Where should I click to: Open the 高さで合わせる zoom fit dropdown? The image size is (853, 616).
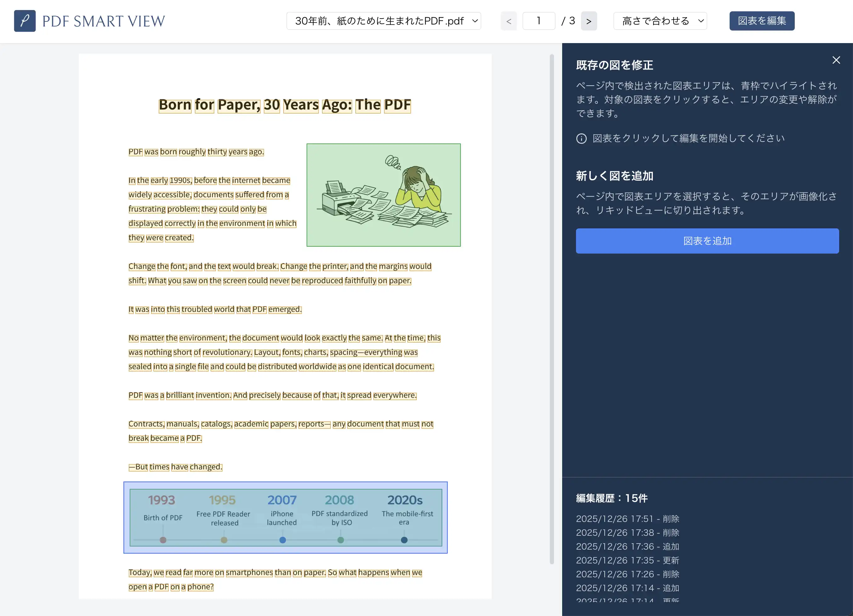660,21
